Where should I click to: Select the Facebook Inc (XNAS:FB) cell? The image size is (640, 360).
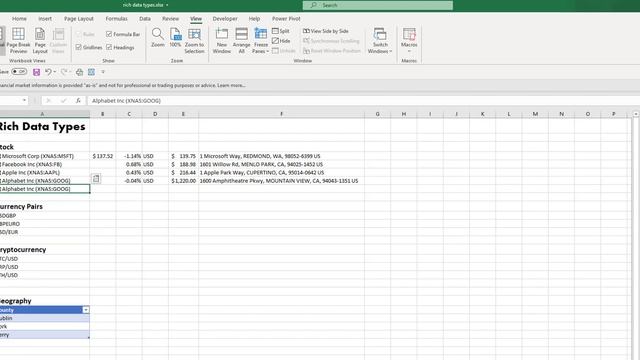(x=44, y=164)
